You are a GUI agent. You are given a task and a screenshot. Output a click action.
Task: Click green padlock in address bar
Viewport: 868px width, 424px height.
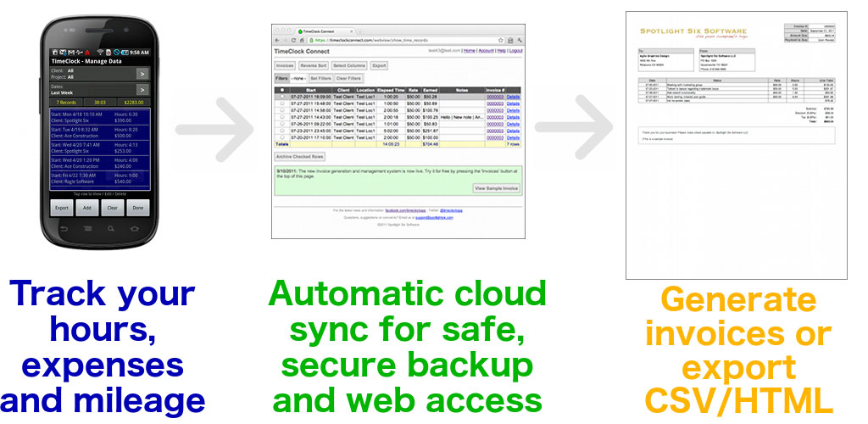coord(312,41)
